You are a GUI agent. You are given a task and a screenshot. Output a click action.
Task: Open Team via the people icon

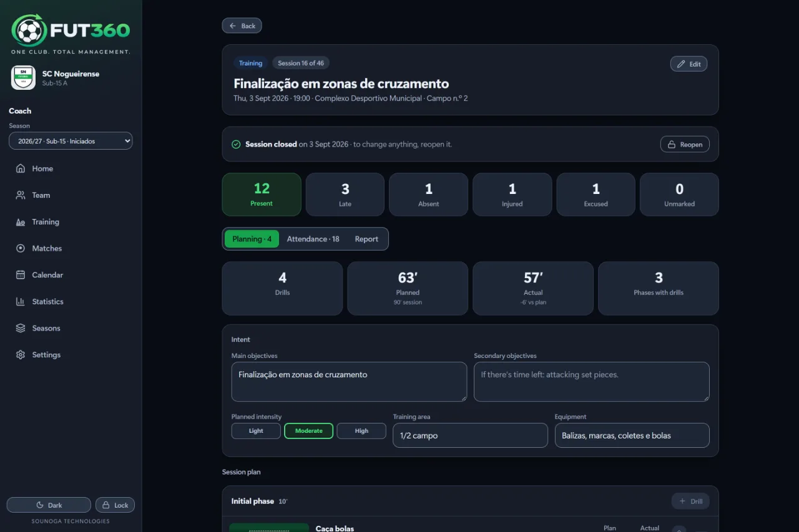click(x=21, y=195)
